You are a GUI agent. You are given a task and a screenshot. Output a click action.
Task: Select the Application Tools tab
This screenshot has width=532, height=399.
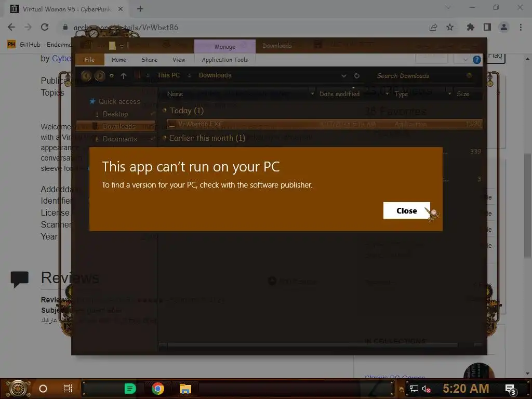tap(224, 60)
